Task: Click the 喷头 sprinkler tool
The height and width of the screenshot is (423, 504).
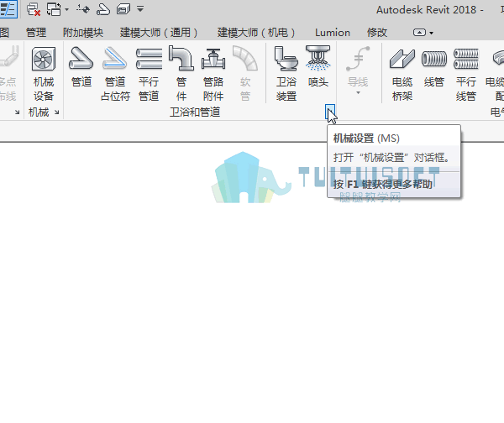Action: (x=318, y=67)
